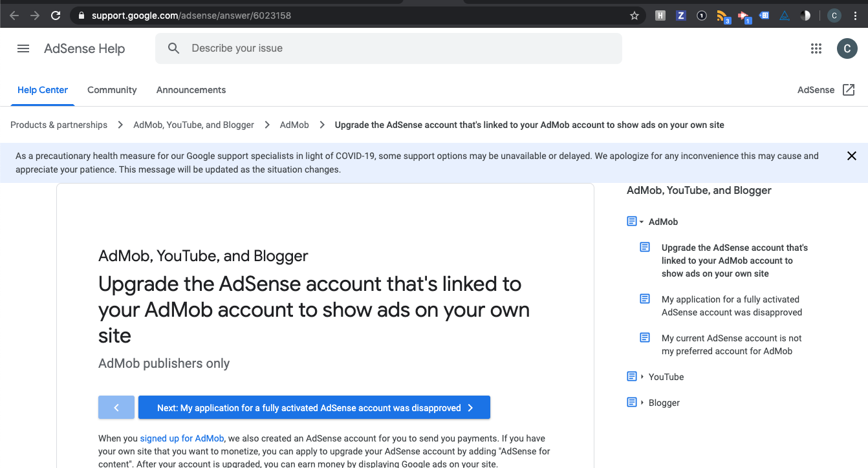Expand the YouTube sidebar section arrow
This screenshot has width=868, height=468.
pos(642,377)
